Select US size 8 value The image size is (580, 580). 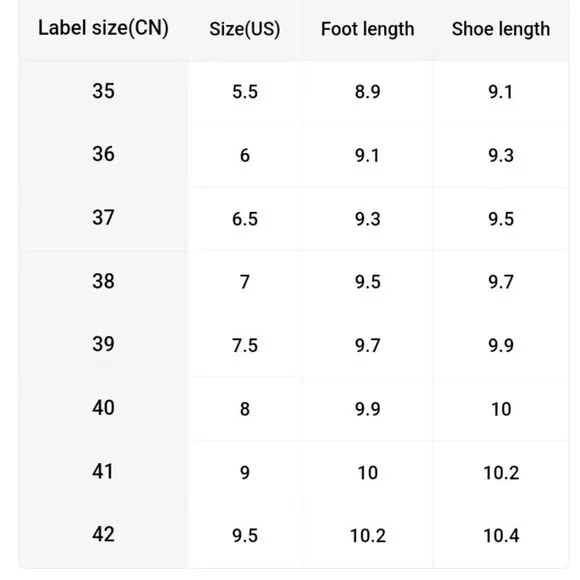(x=245, y=409)
